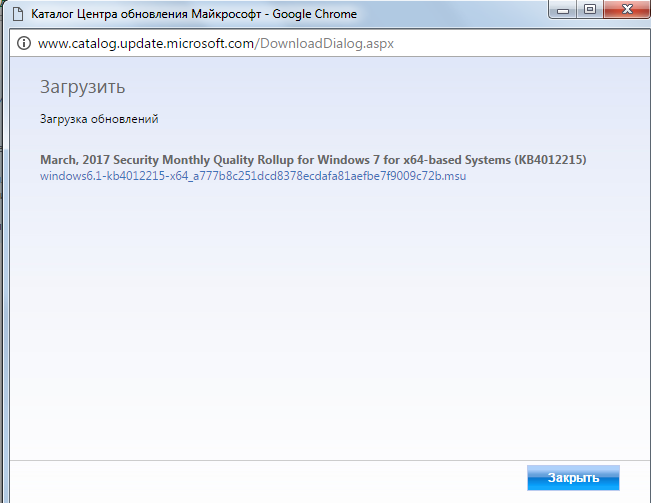
Task: Close the window with the red X button
Action: pyautogui.click(x=627, y=10)
